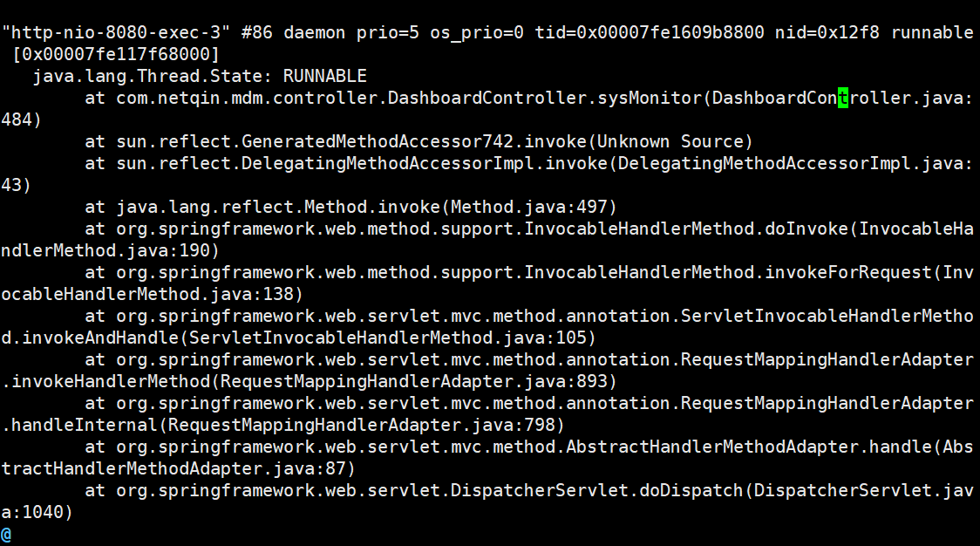Click the "Unknown Source" text
The image size is (980, 546).
click(675, 142)
